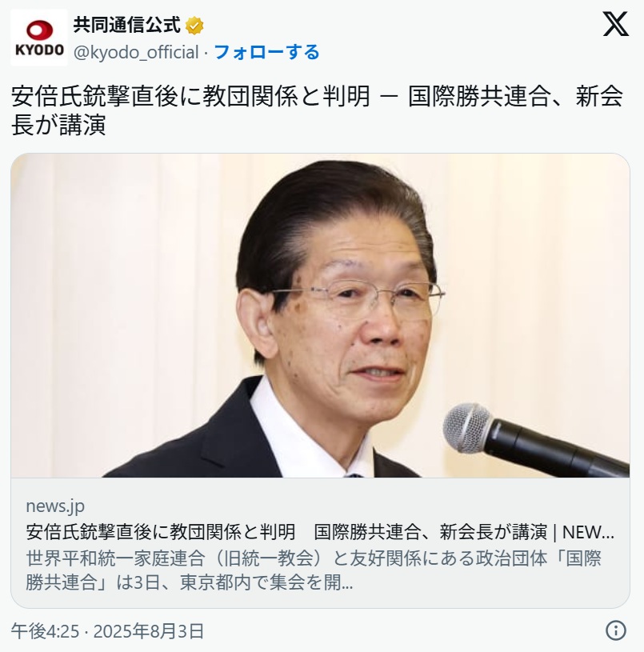
Task: Open the Kyodo News profile avatar
Action: point(39,38)
